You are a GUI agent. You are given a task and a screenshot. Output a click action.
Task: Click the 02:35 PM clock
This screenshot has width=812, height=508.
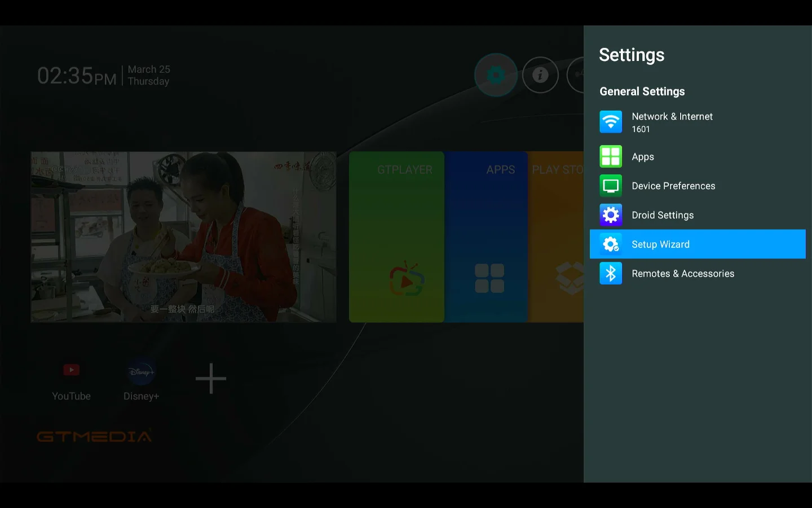click(77, 76)
